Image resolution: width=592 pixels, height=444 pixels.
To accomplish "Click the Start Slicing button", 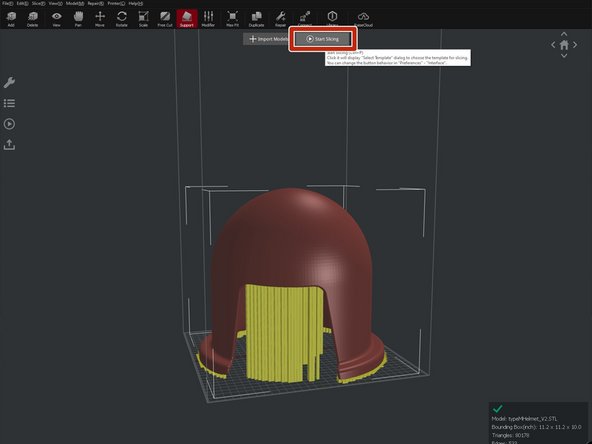I will tap(323, 39).
